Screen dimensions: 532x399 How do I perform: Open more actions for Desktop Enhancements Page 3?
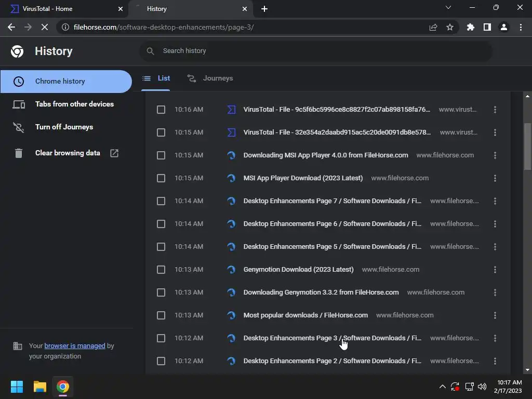[495, 338]
